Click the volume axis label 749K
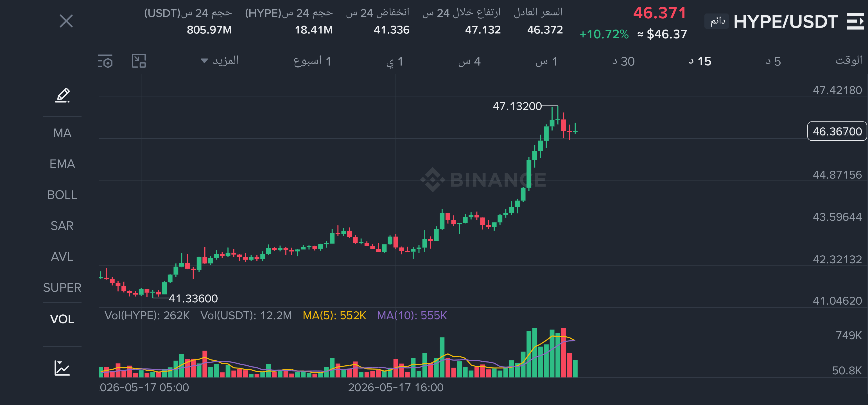This screenshot has width=868, height=405. 848,335
